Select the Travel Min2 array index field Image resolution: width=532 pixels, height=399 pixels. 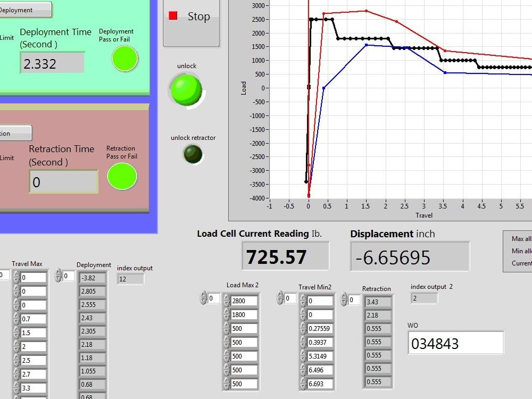point(290,298)
